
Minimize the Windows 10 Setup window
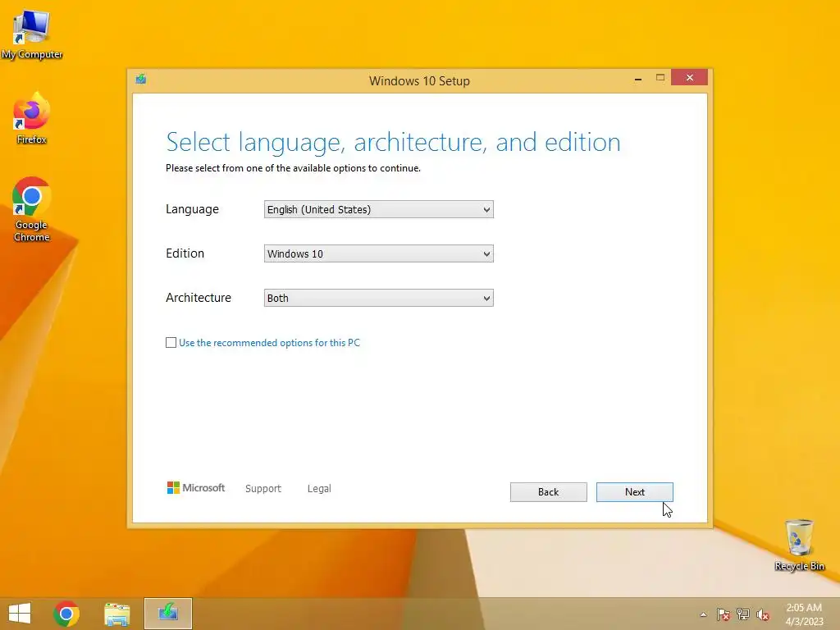pyautogui.click(x=638, y=78)
